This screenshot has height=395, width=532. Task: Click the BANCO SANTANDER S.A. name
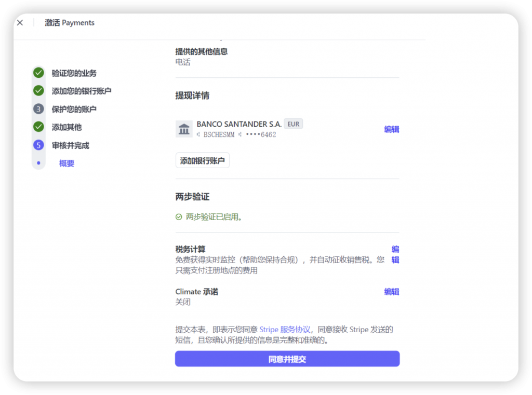coord(239,124)
